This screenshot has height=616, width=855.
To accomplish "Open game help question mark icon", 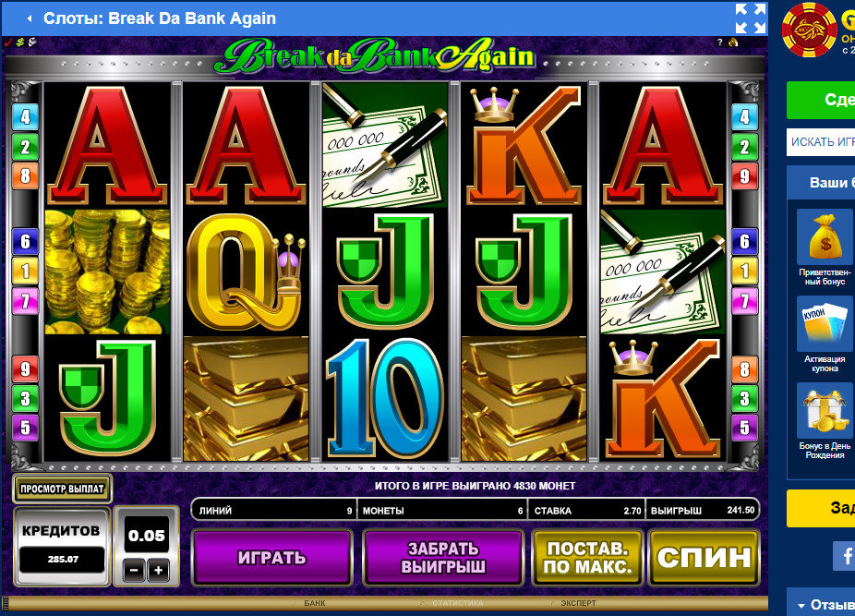I will 720,42.
